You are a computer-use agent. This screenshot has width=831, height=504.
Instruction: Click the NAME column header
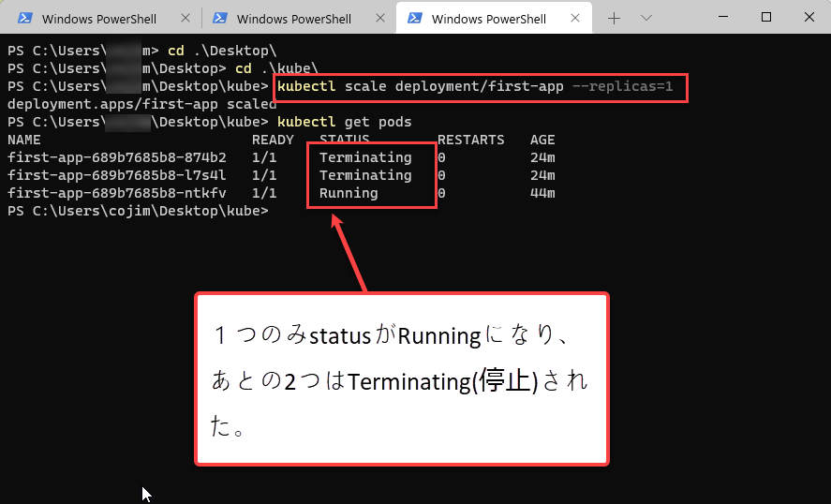coord(23,140)
